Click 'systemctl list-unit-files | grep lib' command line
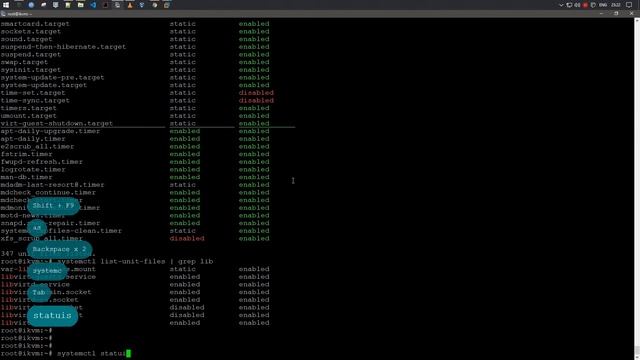The width and height of the screenshot is (640, 360). pos(135,262)
